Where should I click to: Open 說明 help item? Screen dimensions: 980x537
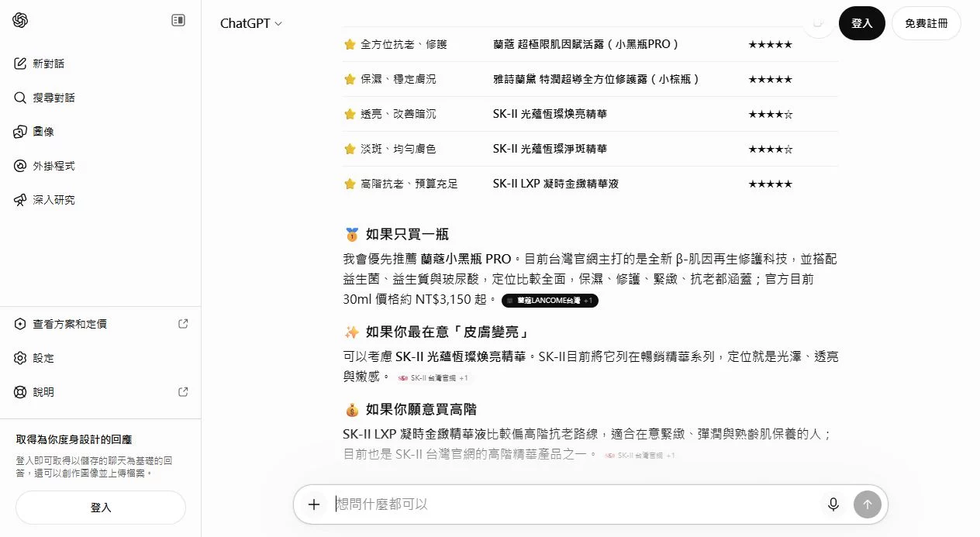101,392
